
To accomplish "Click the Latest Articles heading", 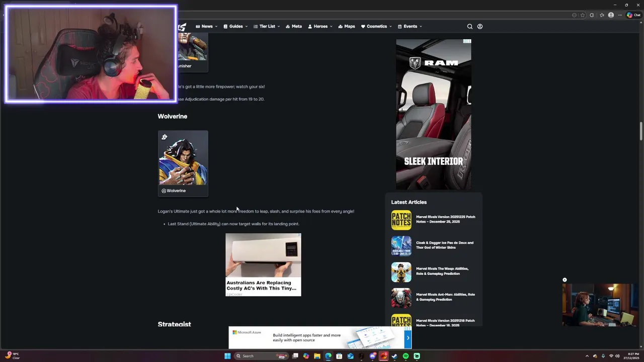I will [409, 202].
